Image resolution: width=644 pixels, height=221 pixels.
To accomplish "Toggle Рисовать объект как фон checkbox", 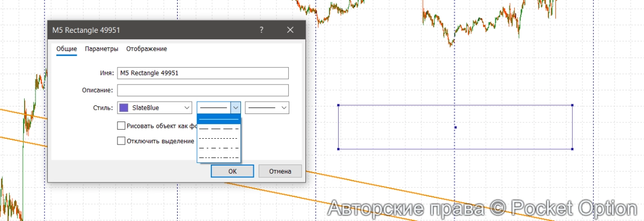I will (121, 126).
